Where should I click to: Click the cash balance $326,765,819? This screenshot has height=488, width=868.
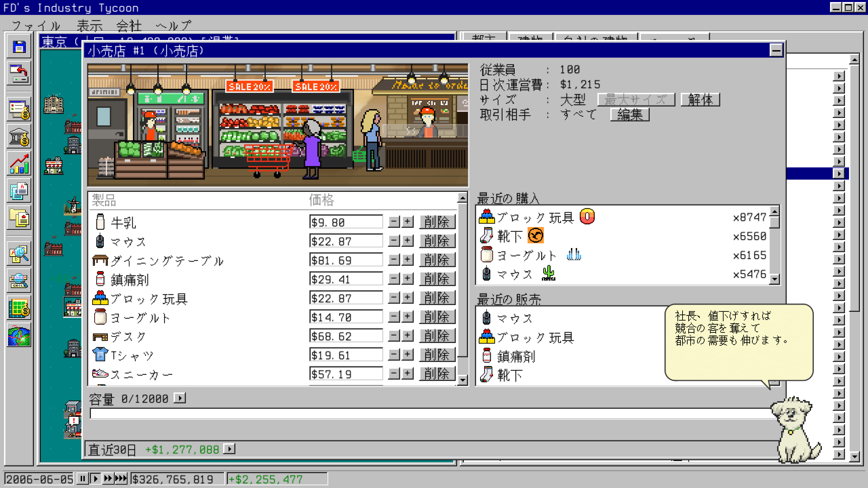pos(177,479)
